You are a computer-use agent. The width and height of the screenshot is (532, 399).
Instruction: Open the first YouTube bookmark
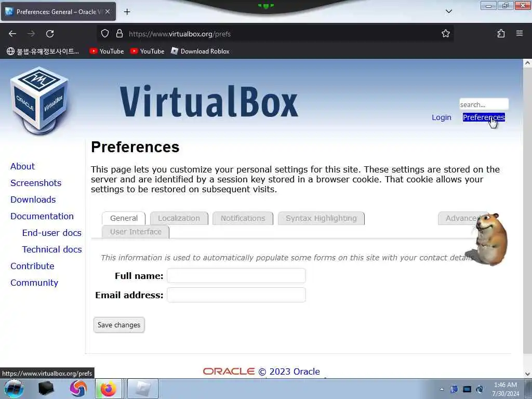[107, 51]
